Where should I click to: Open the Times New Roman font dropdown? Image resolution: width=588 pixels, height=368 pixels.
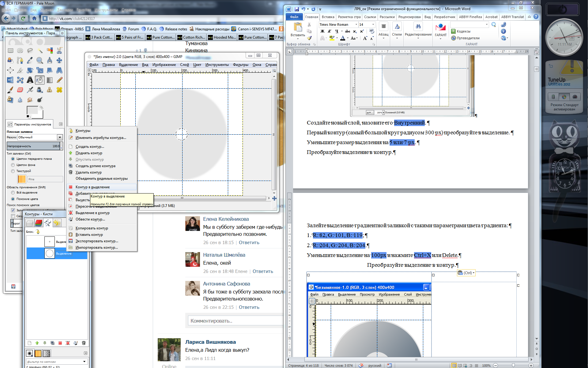[356, 25]
